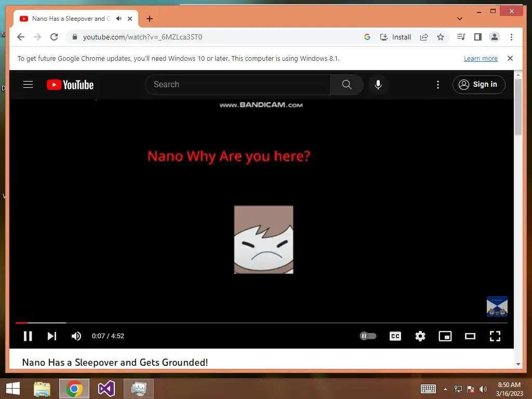The width and height of the screenshot is (532, 399).
Task: Pause the video
Action: tap(28, 336)
